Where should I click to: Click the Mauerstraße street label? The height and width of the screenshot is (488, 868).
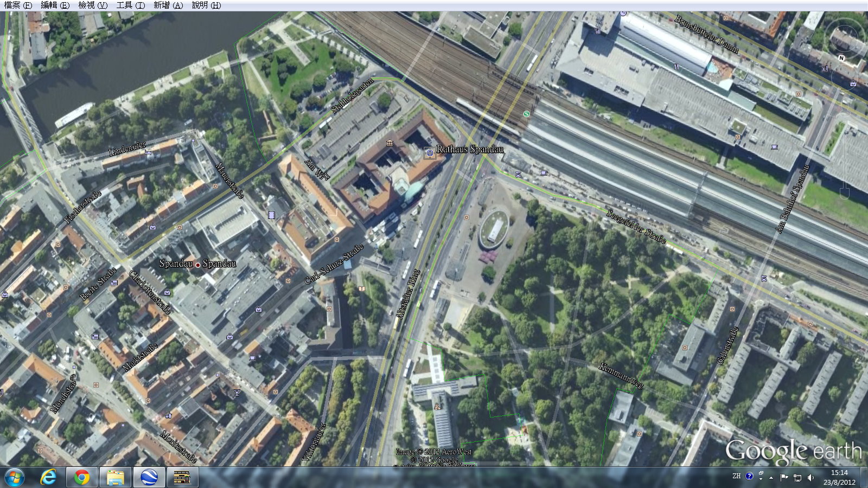[x=229, y=180]
